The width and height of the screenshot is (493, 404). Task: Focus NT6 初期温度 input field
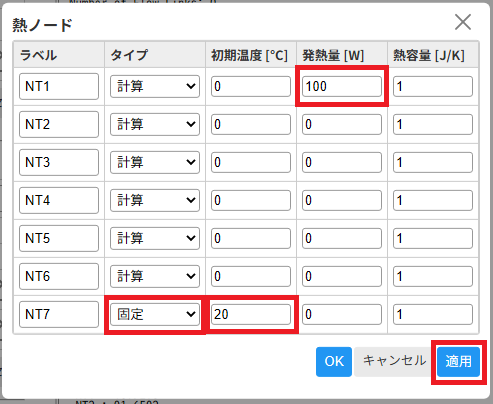(x=251, y=276)
